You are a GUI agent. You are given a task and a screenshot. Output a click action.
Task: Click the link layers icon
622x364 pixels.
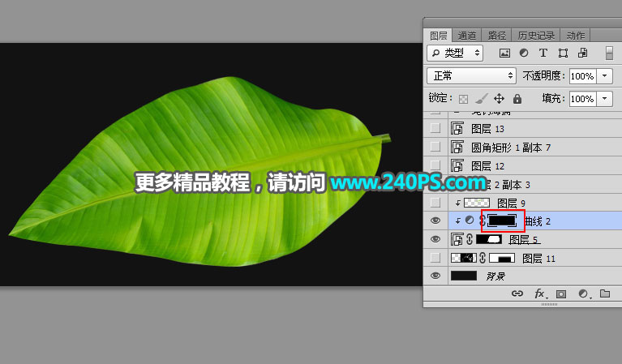[517, 293]
